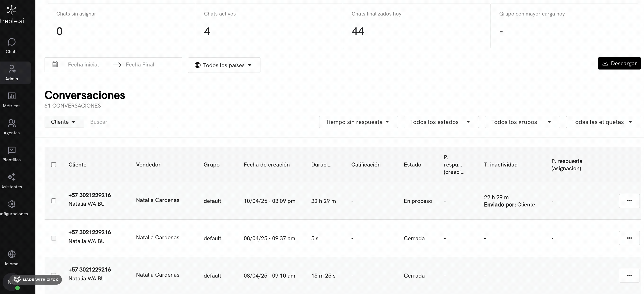Image resolution: width=644 pixels, height=294 pixels.
Task: Open the Todos los estados dropdown
Action: point(441,122)
